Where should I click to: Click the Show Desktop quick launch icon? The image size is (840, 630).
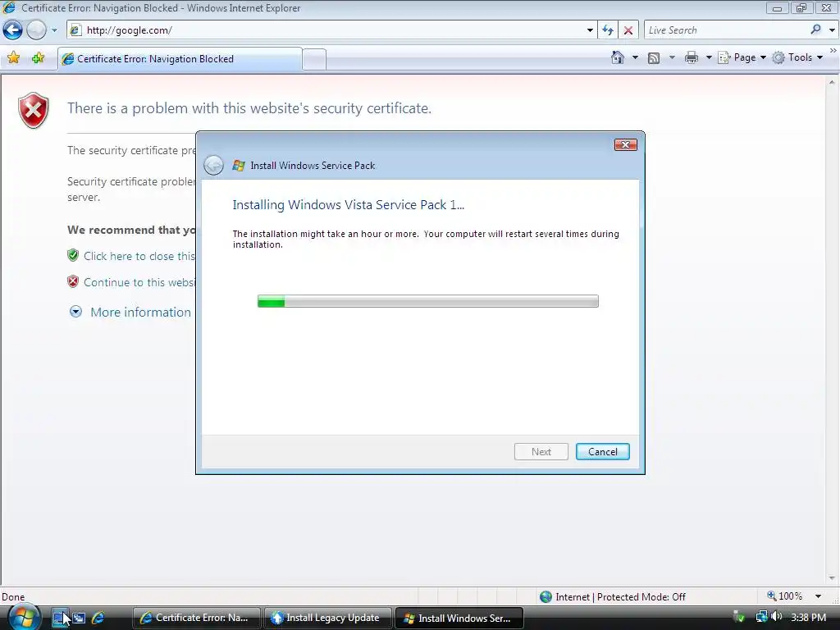click(59, 619)
